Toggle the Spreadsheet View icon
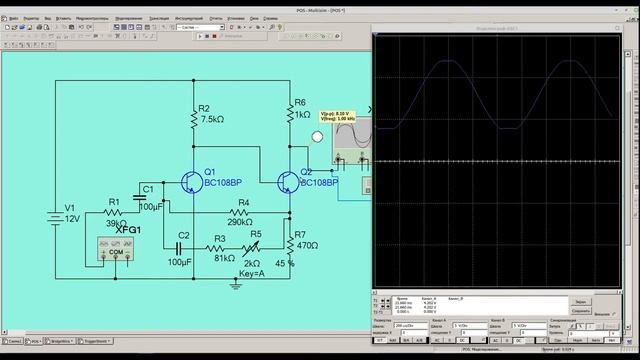The image size is (640, 360). click(x=124, y=27)
